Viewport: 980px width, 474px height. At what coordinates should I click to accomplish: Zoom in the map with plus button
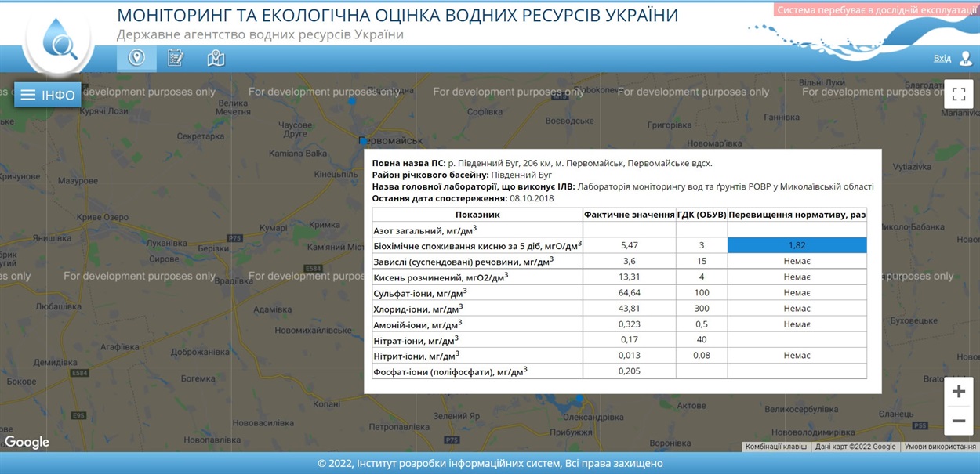958,391
